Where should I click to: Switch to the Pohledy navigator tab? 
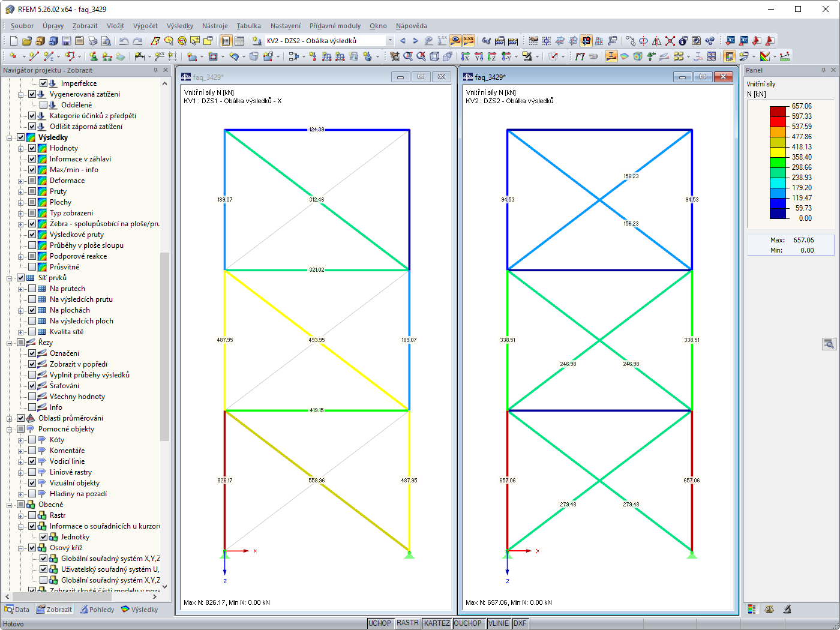click(97, 610)
